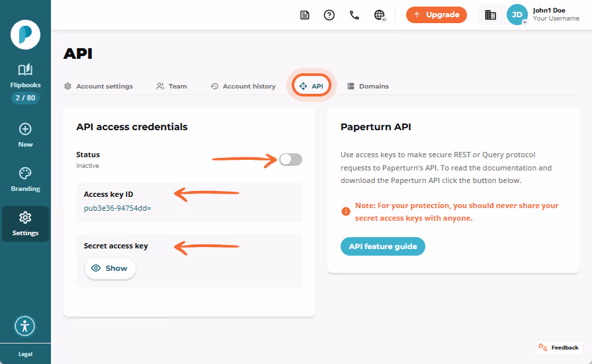Show the secret access key
Screen dimensions: 592x364
coord(110,268)
